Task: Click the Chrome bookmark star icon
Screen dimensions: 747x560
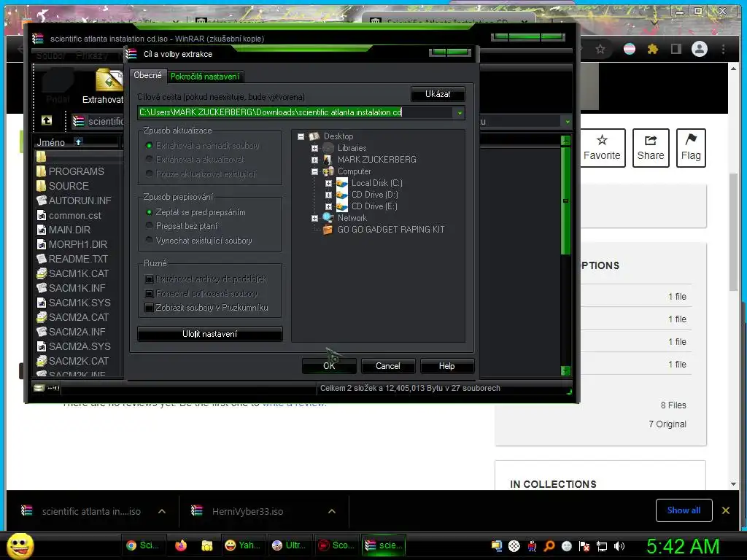Action: pos(600,49)
